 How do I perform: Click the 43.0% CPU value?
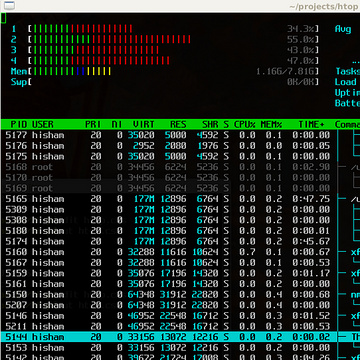coord(301,50)
